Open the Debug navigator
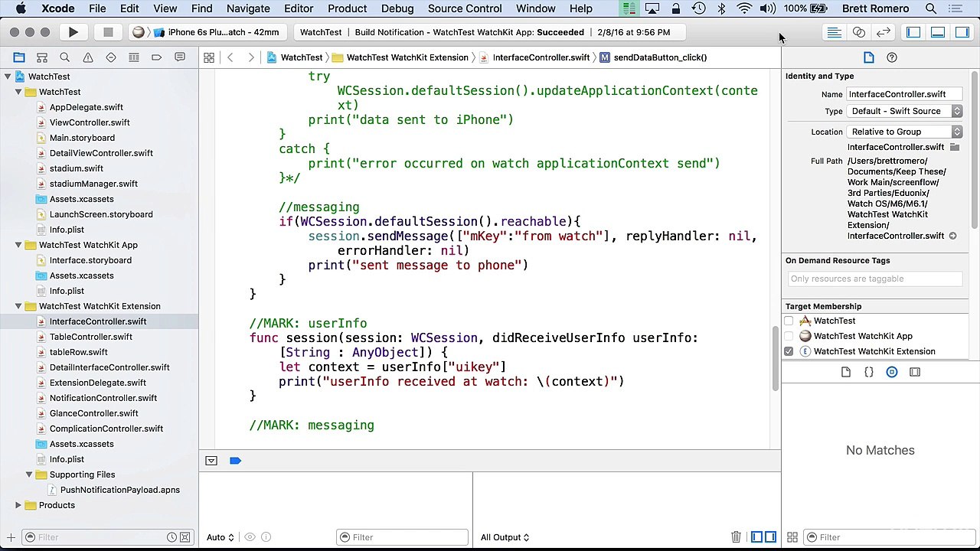This screenshot has height=551, width=980. (134, 57)
